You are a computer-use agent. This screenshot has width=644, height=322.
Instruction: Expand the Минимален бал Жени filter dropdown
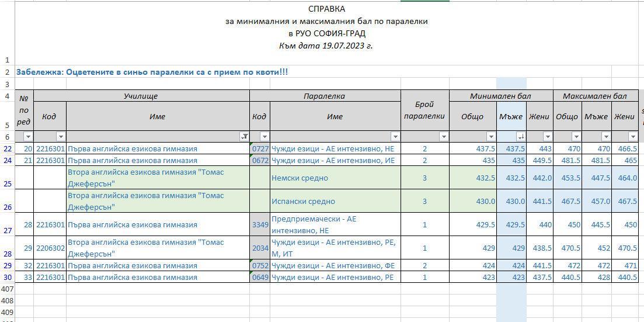pos(547,137)
